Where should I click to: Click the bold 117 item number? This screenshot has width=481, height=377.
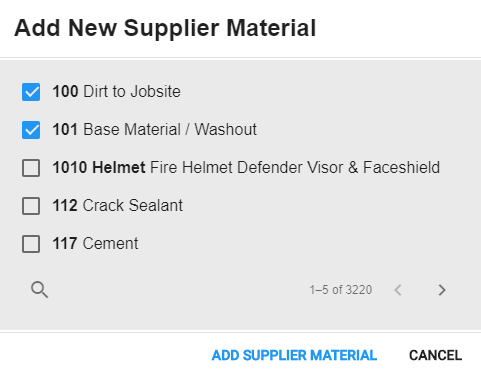pos(65,243)
